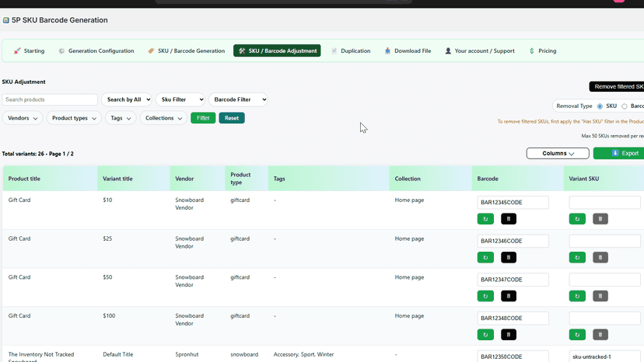Expand the Product types filter dropdown
The image size is (644, 362).
74,118
